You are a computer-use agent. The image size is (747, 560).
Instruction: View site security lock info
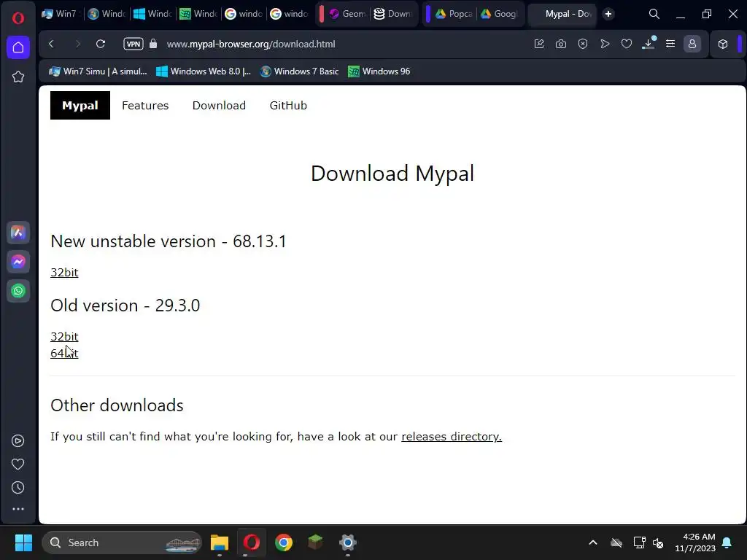pos(153,44)
